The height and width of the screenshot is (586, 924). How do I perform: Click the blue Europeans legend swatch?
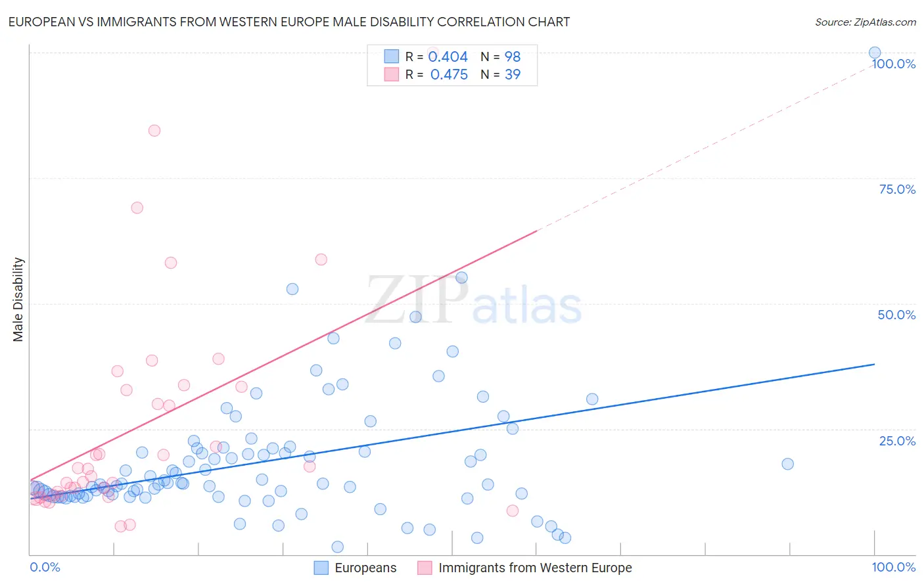pyautogui.click(x=321, y=568)
